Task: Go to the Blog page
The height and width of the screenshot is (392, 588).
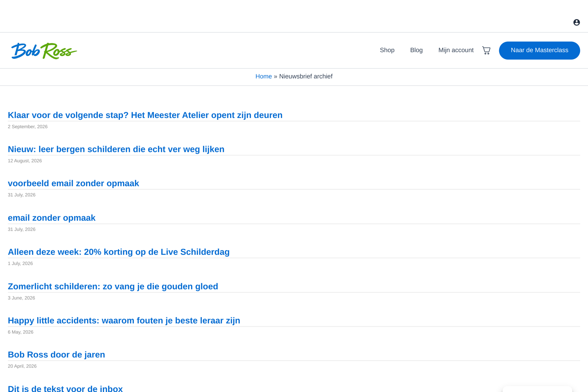Action: (416, 50)
